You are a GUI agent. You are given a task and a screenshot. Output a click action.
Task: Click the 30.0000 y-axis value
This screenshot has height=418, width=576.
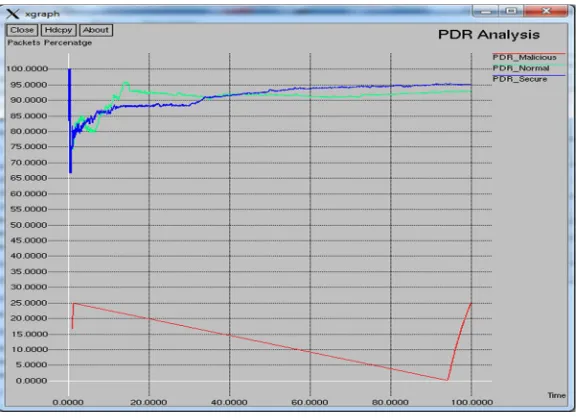click(x=29, y=287)
